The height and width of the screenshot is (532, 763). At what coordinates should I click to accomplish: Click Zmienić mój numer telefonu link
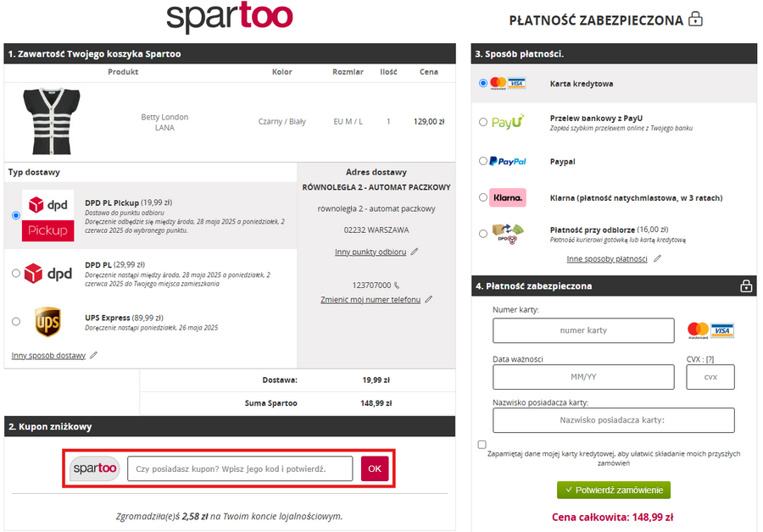pos(370,300)
